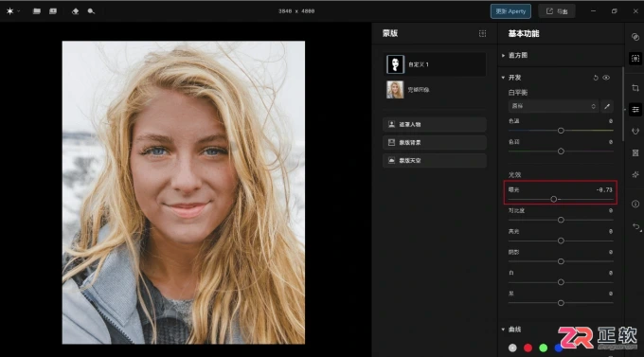This screenshot has width=644, height=357.
Task: Click the 遮罩人物 mask person button
Action: [x=435, y=124]
